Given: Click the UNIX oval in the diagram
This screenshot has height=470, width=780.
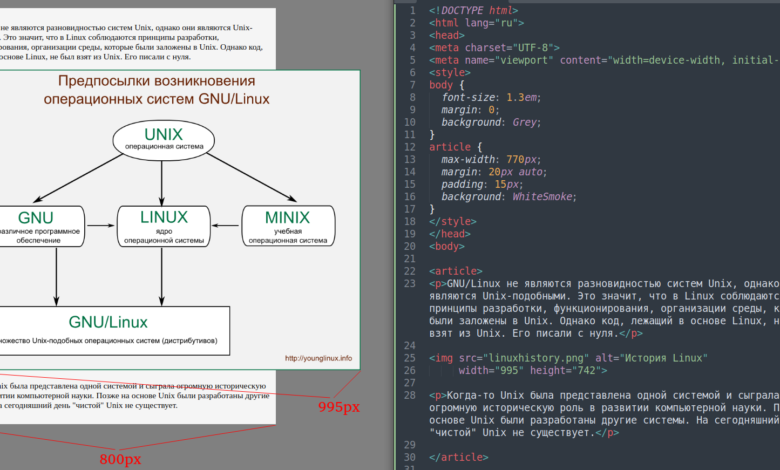Looking at the screenshot, I should [x=163, y=140].
